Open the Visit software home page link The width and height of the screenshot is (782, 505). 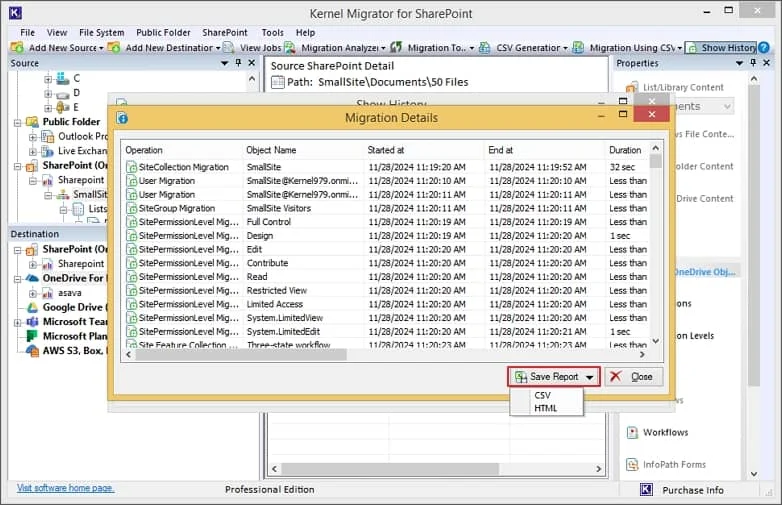tap(65, 488)
